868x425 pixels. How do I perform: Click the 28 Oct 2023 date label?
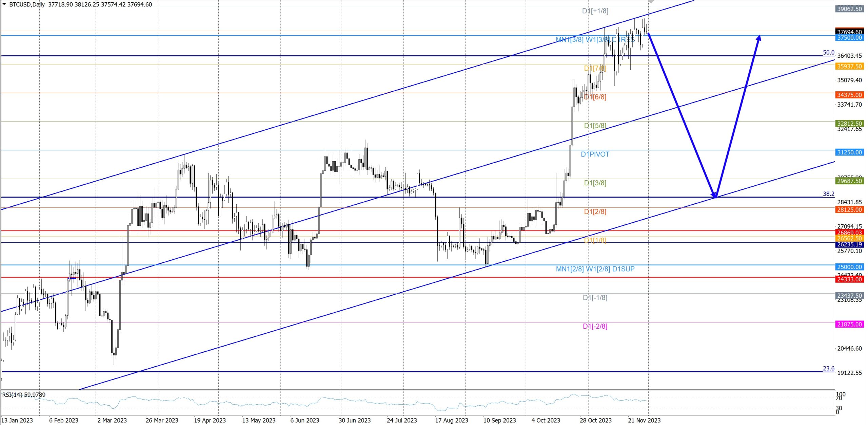(x=595, y=420)
